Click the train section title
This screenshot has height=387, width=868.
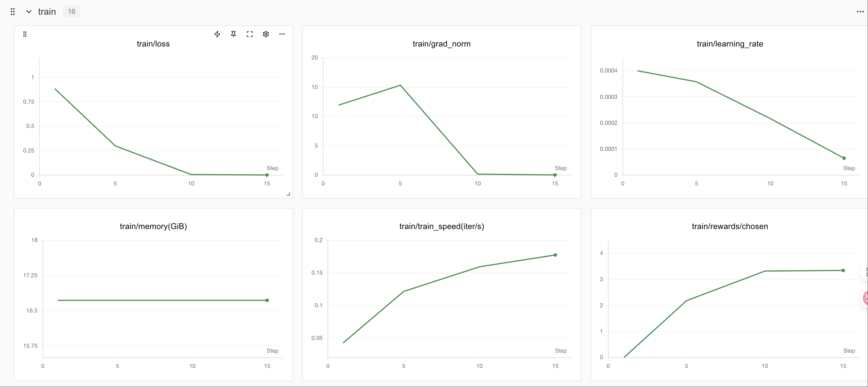47,12
